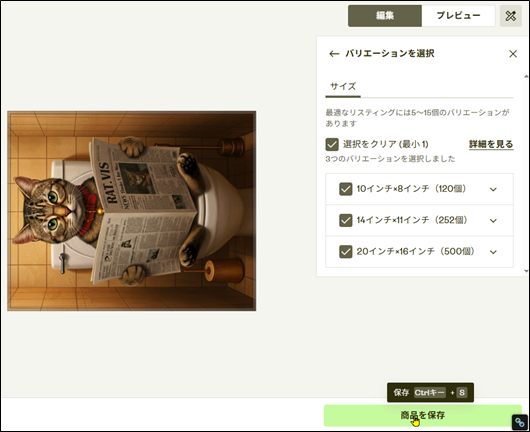Select the cat reading newspaper artwork
Viewport: 530px width, 432px height.
pos(131,211)
